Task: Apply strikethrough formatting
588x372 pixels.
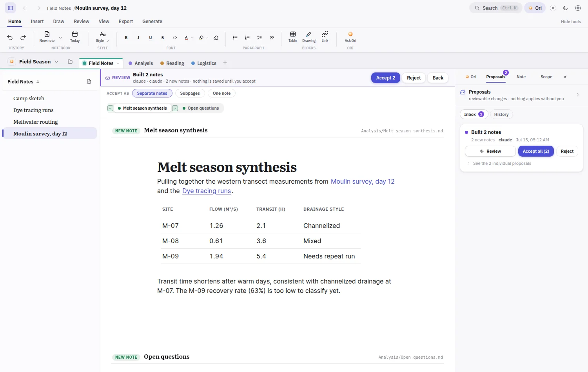Action: (x=163, y=38)
